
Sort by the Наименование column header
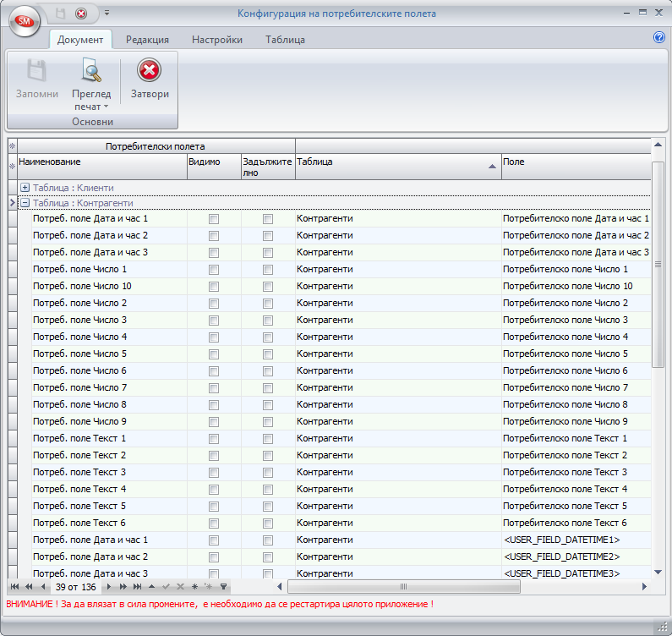102,167
